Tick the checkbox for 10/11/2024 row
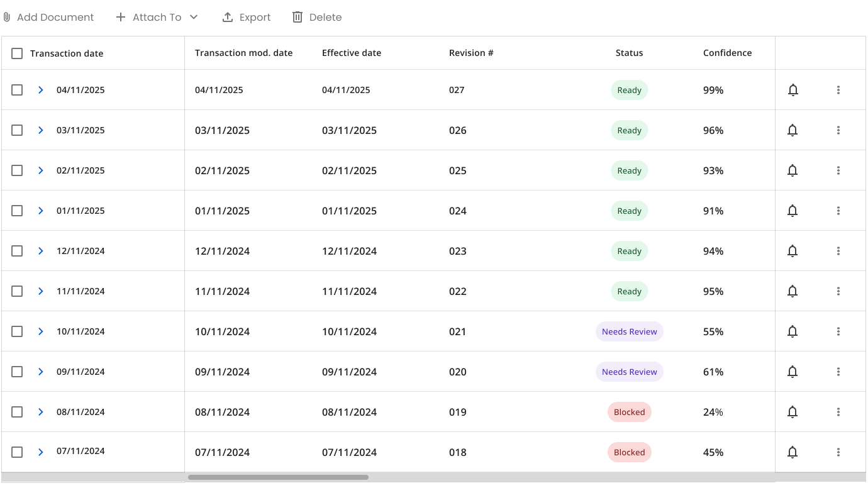 (17, 331)
